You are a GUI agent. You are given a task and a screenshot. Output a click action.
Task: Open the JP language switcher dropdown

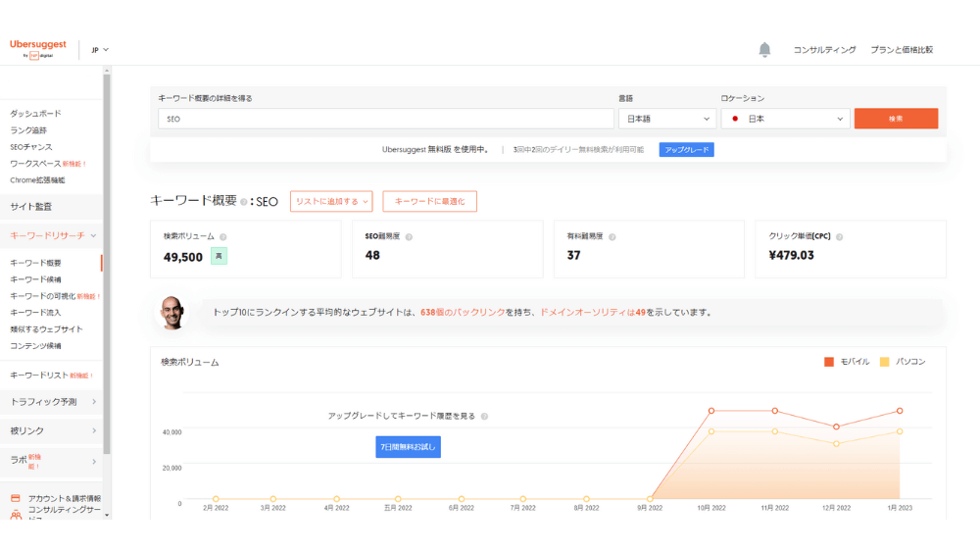click(100, 49)
